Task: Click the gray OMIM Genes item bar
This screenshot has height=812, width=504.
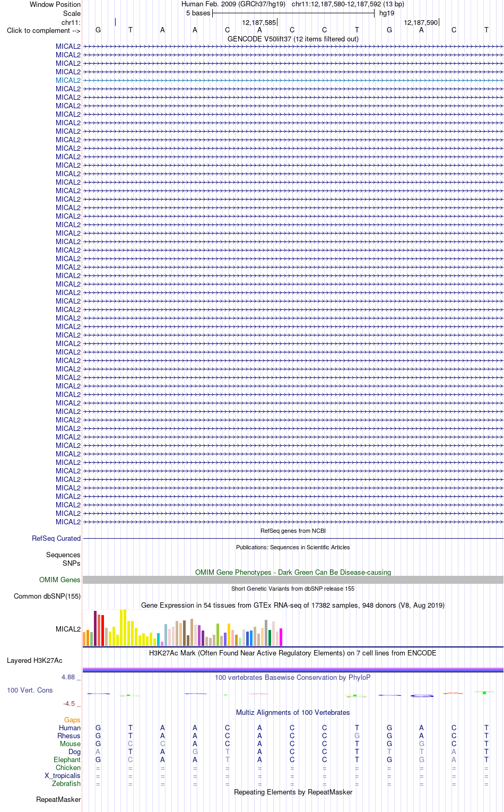Action: click(x=293, y=580)
